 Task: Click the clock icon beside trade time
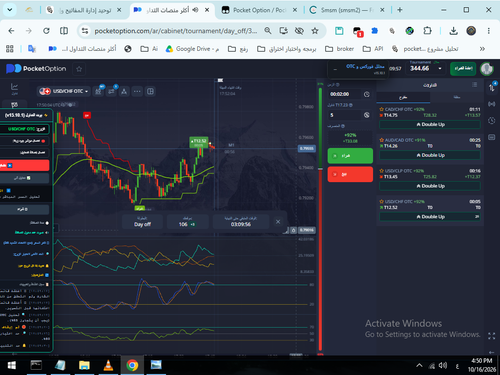[367, 94]
